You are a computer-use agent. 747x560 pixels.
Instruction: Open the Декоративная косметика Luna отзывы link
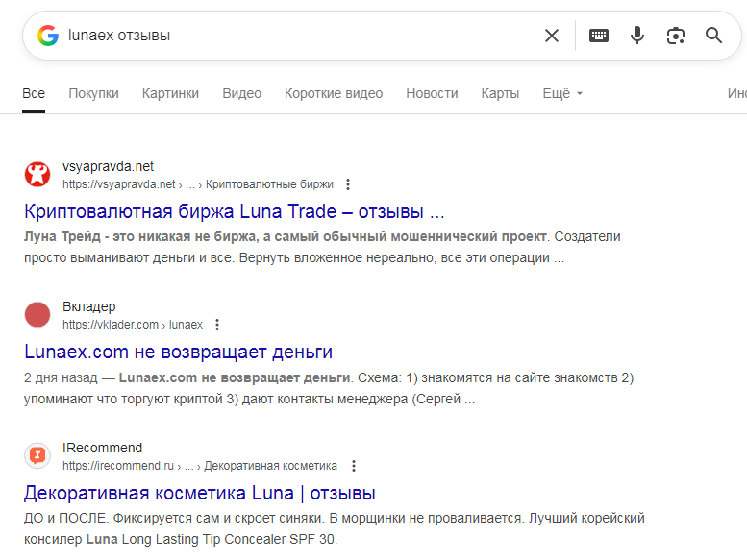(x=200, y=493)
